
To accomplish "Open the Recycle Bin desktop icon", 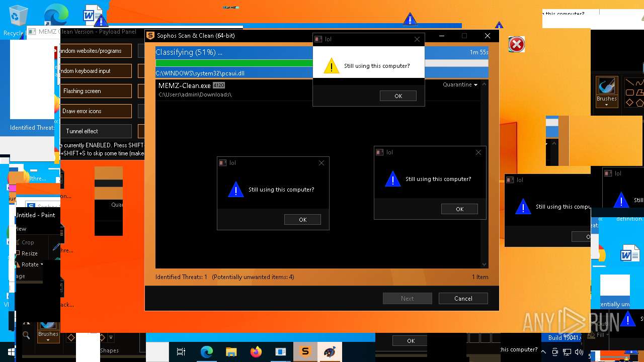I will (18, 16).
